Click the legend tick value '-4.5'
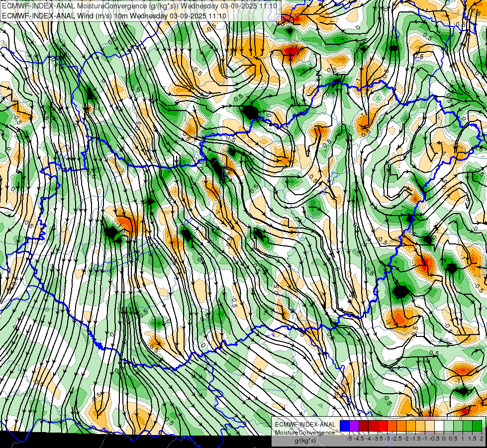Screen dimensions: 487x448 tap(359, 439)
